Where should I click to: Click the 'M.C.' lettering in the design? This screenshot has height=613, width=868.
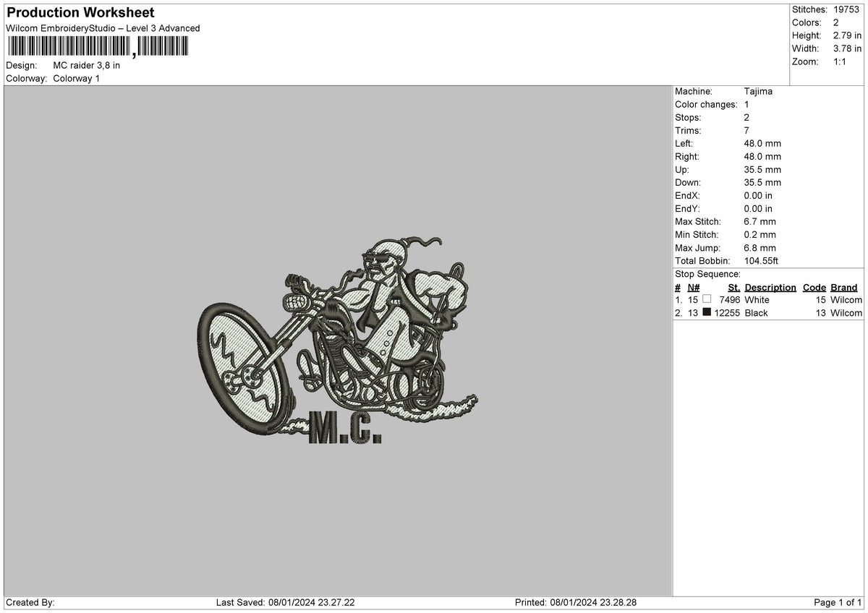(345, 426)
